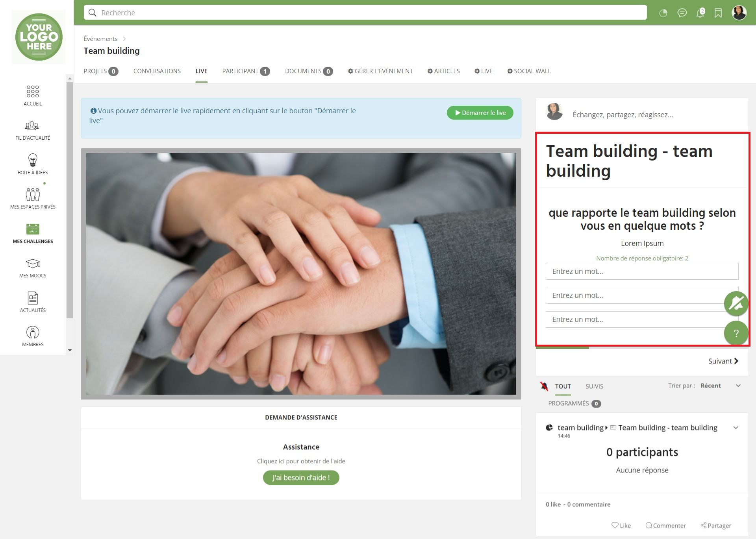The height and width of the screenshot is (539, 756).
Task: Open the statistics pie chart icon
Action: pyautogui.click(x=663, y=13)
